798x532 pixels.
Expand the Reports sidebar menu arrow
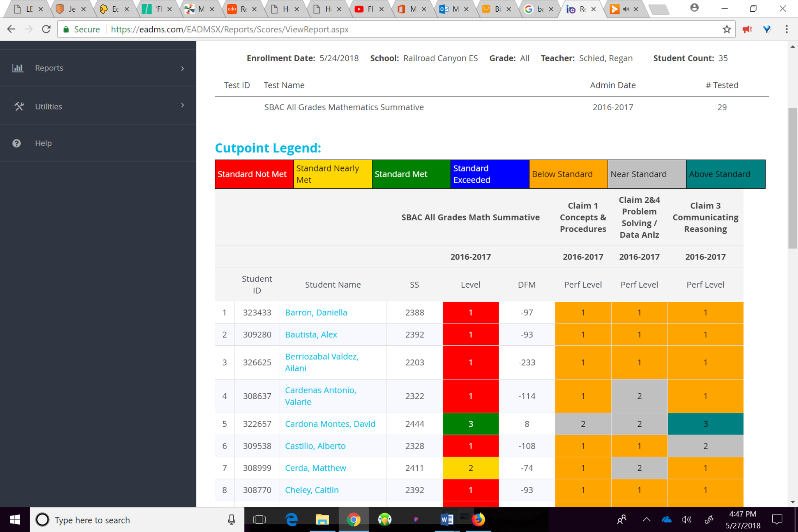pos(182,68)
